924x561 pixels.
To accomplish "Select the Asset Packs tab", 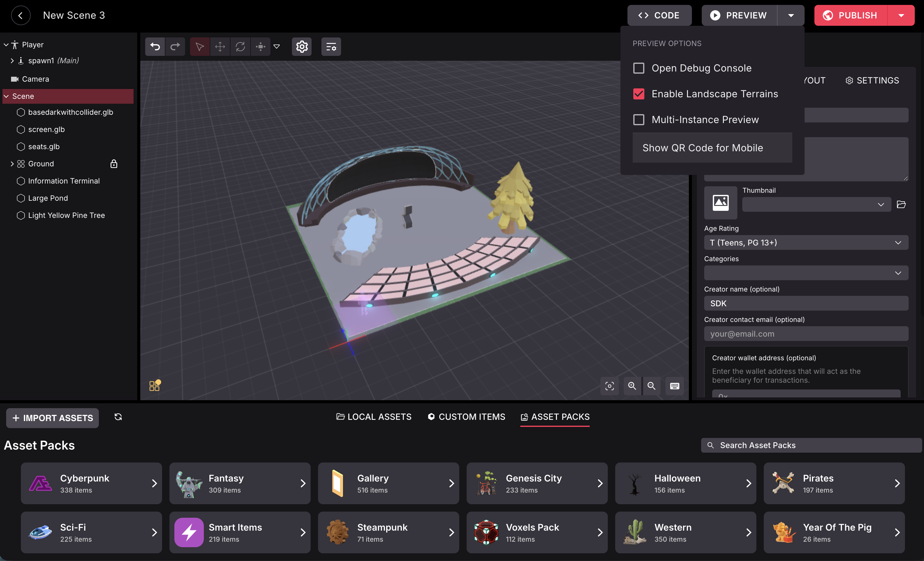I will pos(555,417).
